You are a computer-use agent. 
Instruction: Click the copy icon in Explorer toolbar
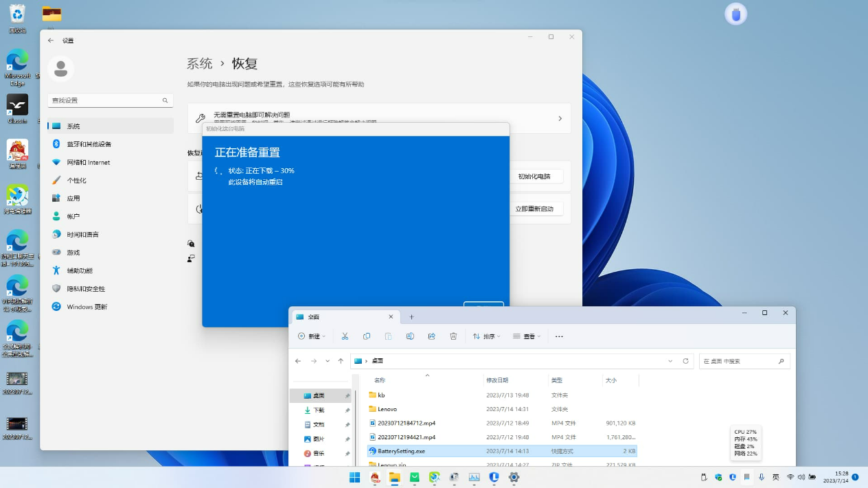[367, 336]
